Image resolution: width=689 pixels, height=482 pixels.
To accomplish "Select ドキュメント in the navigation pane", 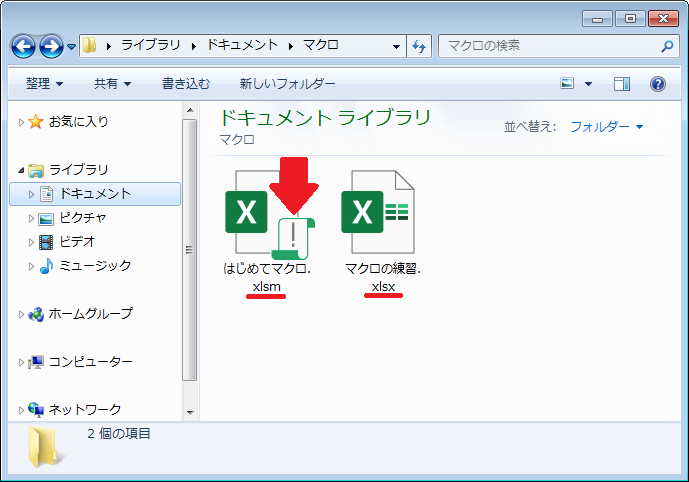I will [95, 194].
